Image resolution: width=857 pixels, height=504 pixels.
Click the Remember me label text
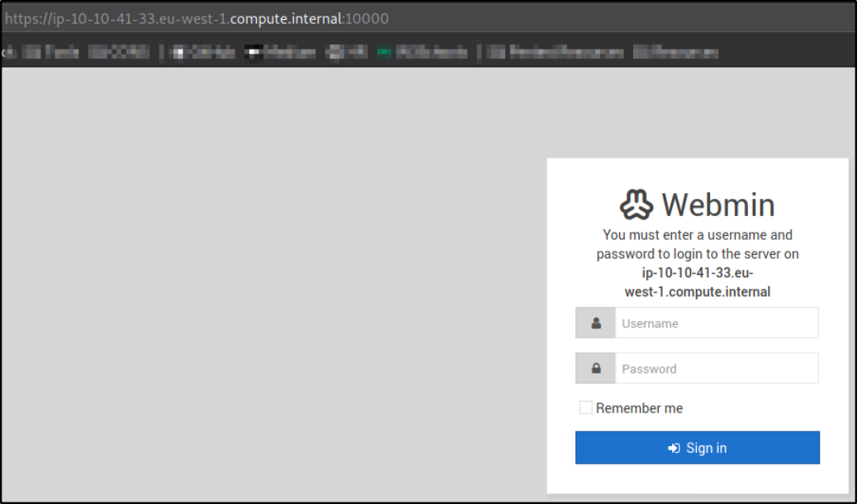pyautogui.click(x=639, y=407)
